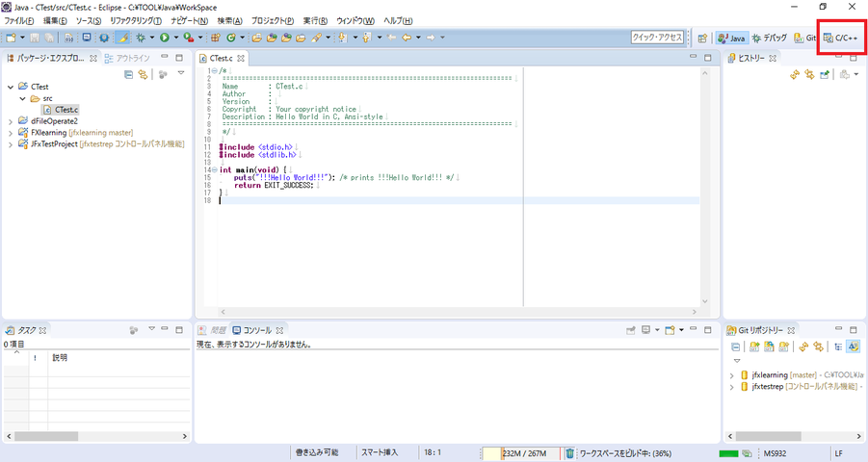Click the クイック・アクセス search field
Viewport: 868px width, 462px height.
658,38
